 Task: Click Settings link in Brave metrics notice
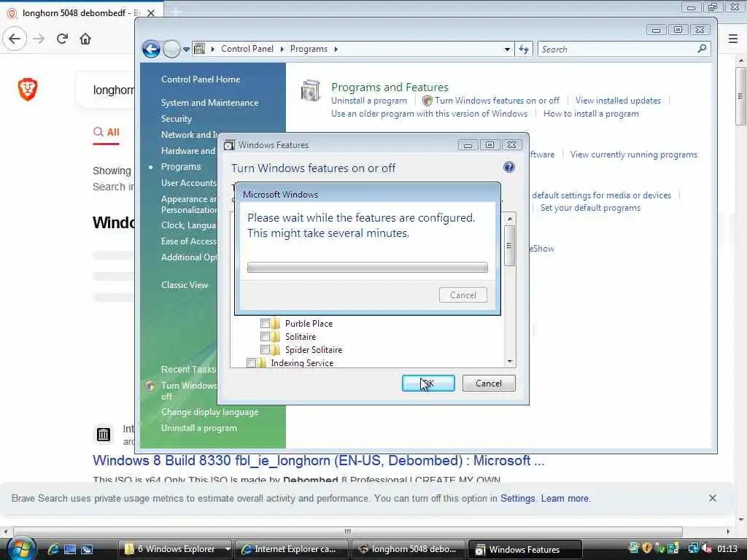click(517, 498)
